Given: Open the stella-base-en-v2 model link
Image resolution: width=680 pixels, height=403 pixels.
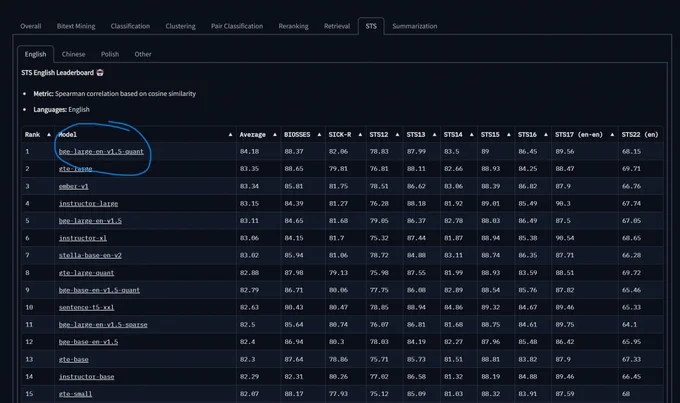Looking at the screenshot, I should tap(90, 256).
